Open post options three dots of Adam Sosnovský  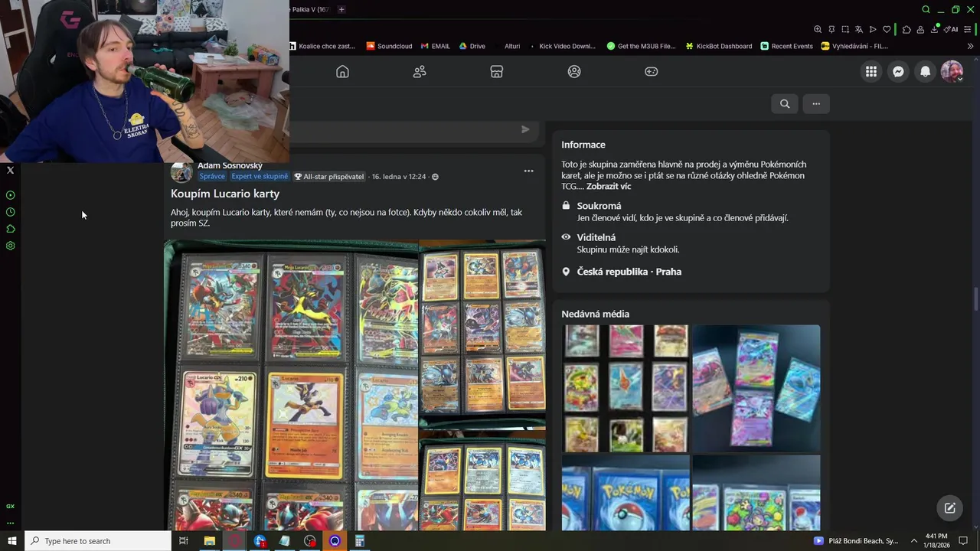click(x=528, y=171)
